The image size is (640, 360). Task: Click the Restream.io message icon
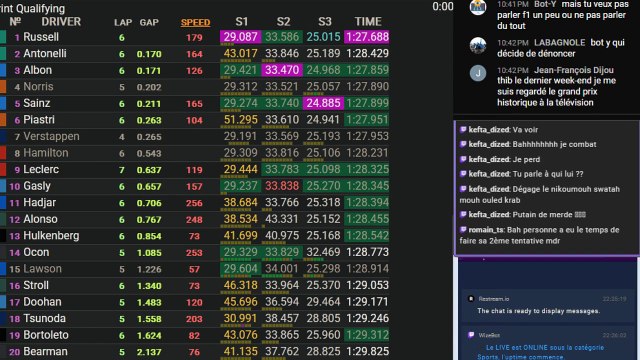[471, 299]
